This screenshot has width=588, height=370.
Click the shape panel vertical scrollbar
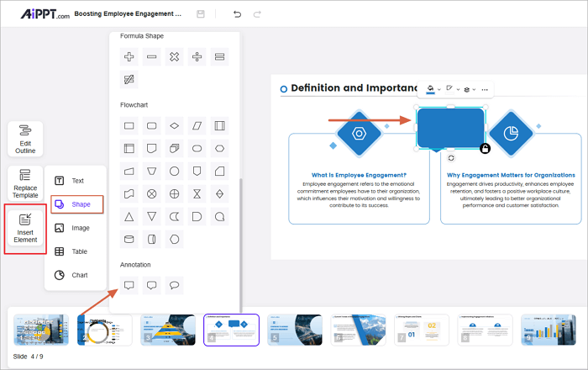point(241,244)
